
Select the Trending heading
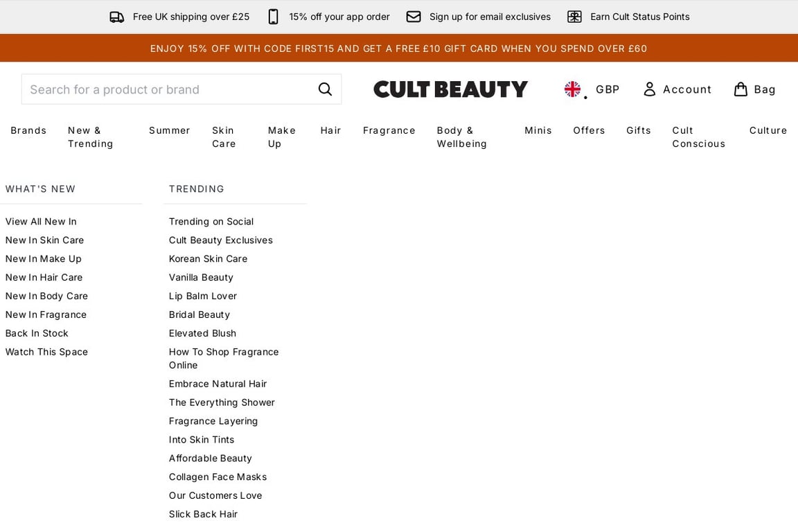pyautogui.click(x=197, y=189)
